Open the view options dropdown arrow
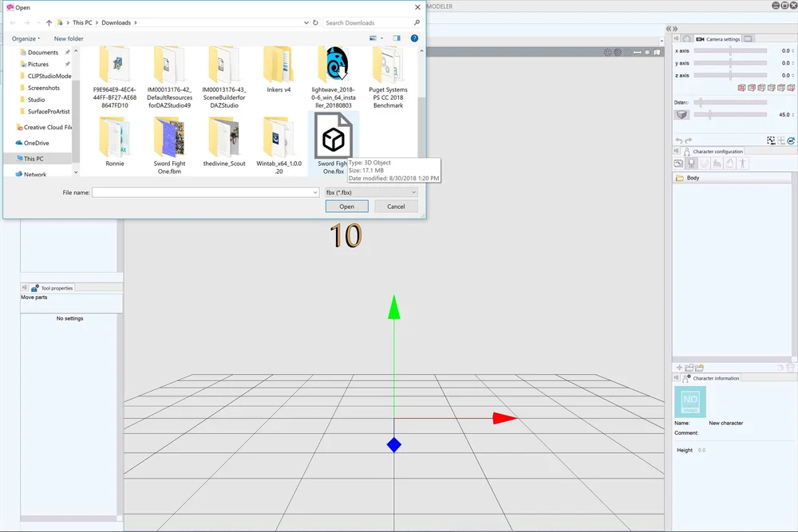 [x=381, y=38]
